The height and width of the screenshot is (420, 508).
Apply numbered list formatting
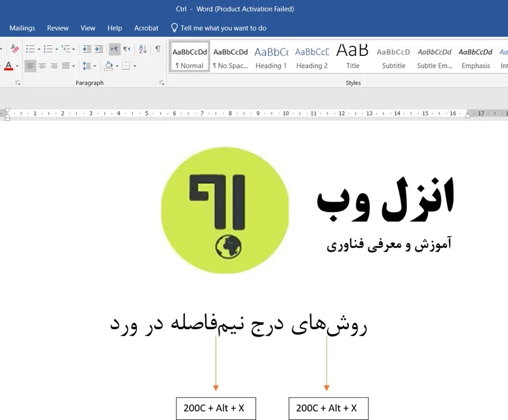pyautogui.click(x=48, y=49)
